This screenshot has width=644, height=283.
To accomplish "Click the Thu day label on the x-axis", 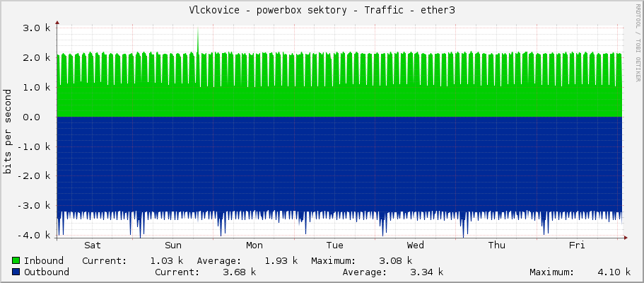I will click(x=496, y=246).
